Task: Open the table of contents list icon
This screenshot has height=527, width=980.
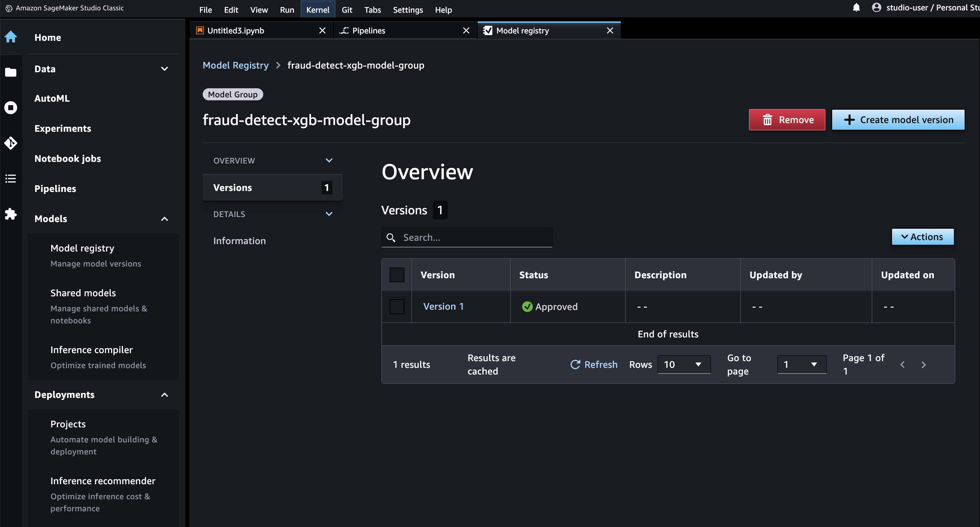Action: tap(11, 178)
